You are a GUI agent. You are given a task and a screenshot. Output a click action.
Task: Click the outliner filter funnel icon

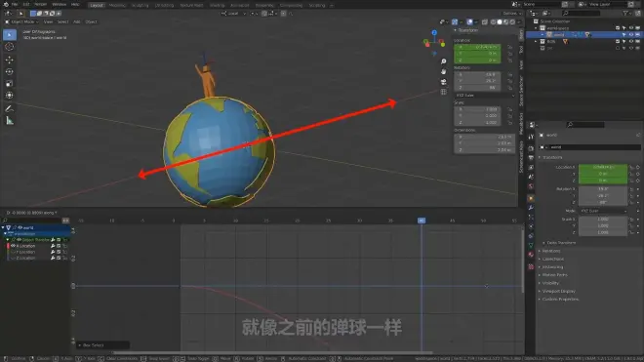click(x=626, y=14)
